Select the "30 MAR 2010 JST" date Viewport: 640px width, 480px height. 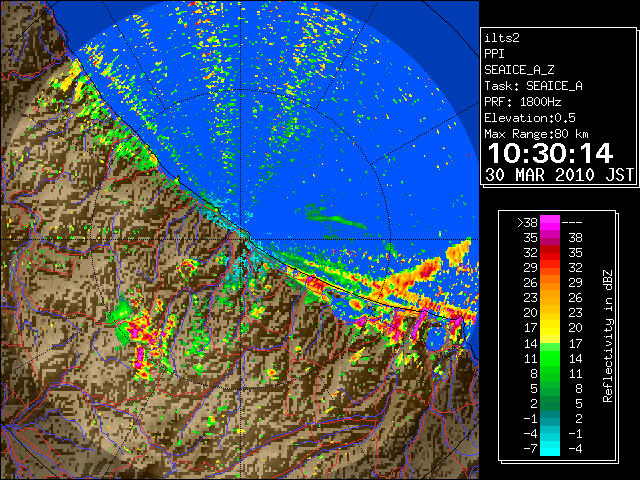coord(559,175)
